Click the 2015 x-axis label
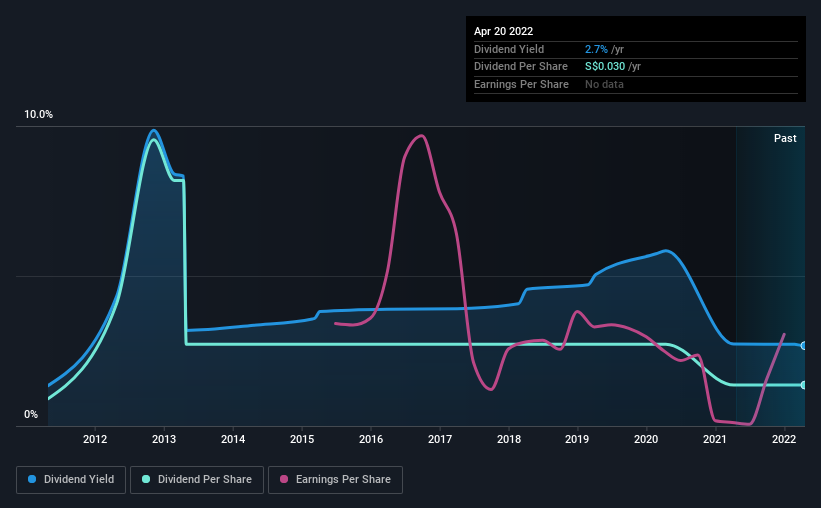The image size is (821, 508). tap(302, 439)
